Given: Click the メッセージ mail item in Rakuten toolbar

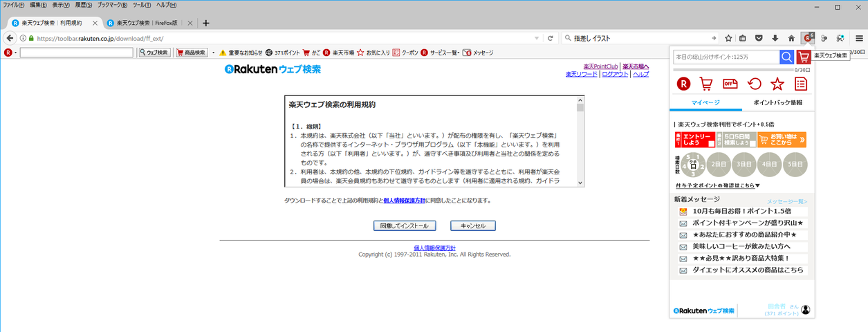Looking at the screenshot, I should pyautogui.click(x=478, y=53).
